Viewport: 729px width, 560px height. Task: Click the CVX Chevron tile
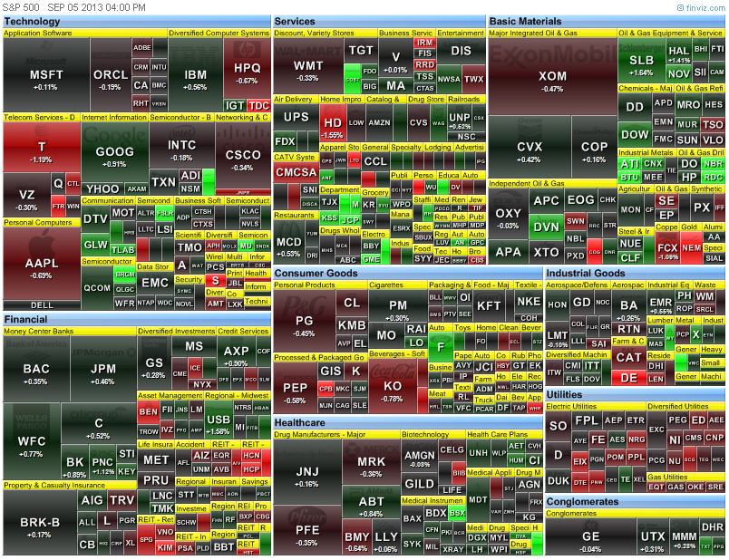[530, 147]
